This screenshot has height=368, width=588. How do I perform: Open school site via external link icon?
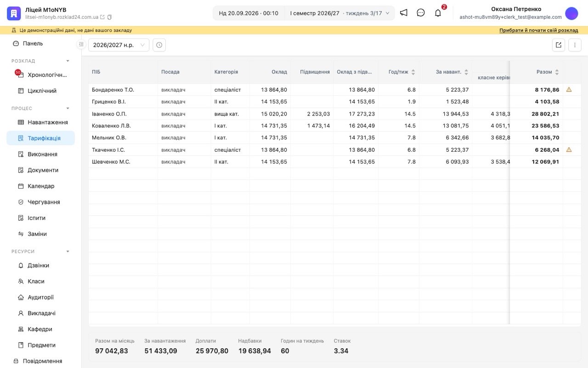(x=102, y=17)
